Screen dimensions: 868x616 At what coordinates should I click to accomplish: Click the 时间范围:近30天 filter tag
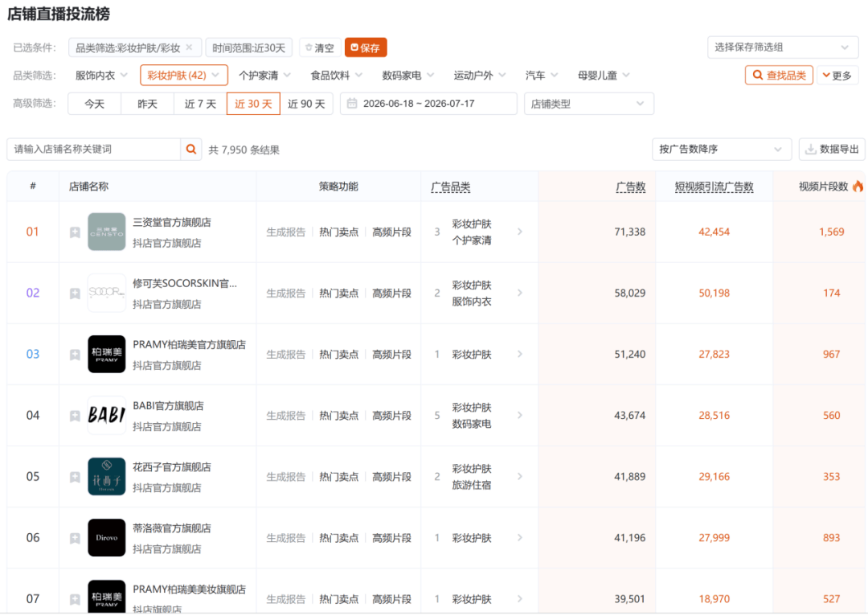click(x=248, y=47)
